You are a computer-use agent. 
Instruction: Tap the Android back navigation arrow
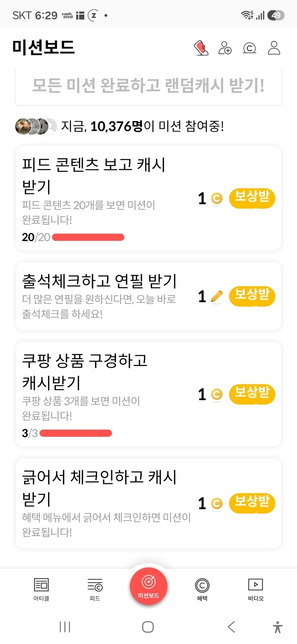[232, 627]
